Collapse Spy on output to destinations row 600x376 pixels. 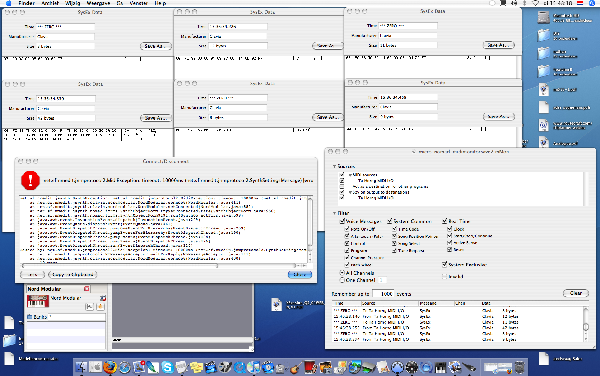click(350, 192)
